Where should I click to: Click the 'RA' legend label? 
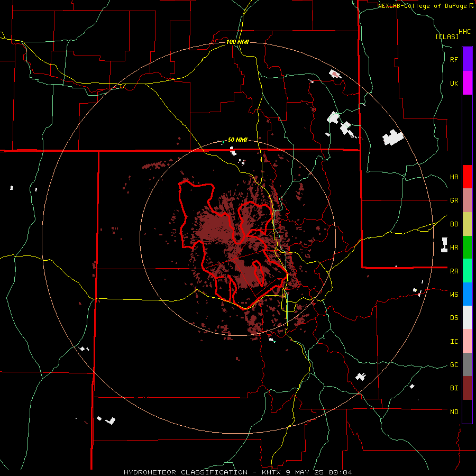454,271
